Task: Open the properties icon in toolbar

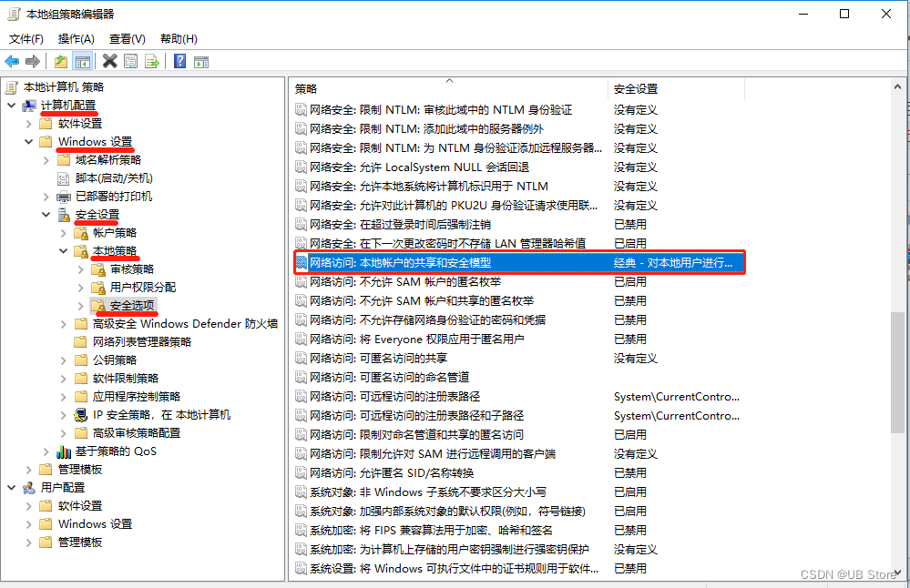Action: point(130,61)
